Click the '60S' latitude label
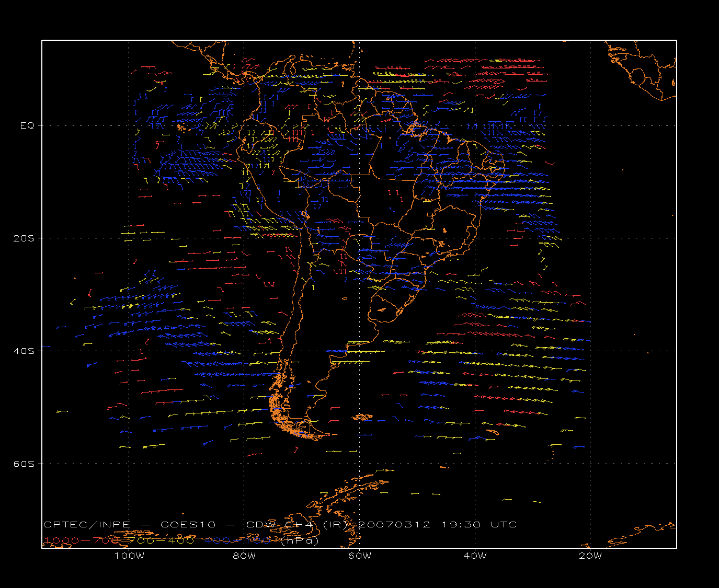Image resolution: width=719 pixels, height=588 pixels. pos(25,464)
